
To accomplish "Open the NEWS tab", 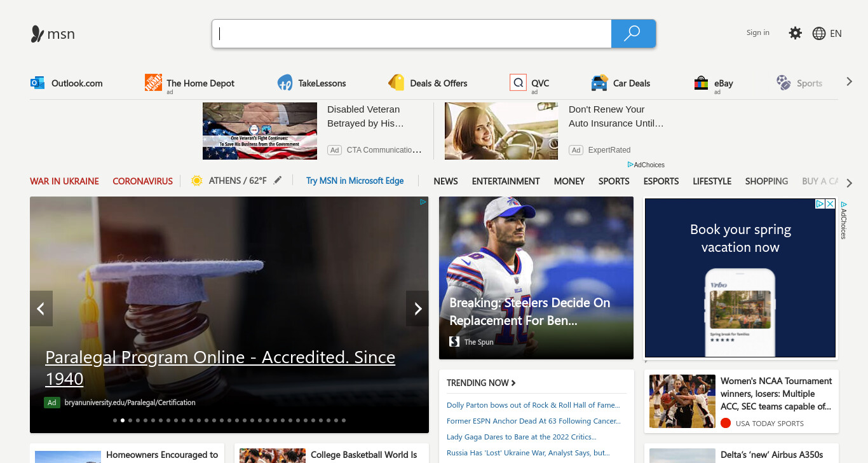I will (446, 181).
